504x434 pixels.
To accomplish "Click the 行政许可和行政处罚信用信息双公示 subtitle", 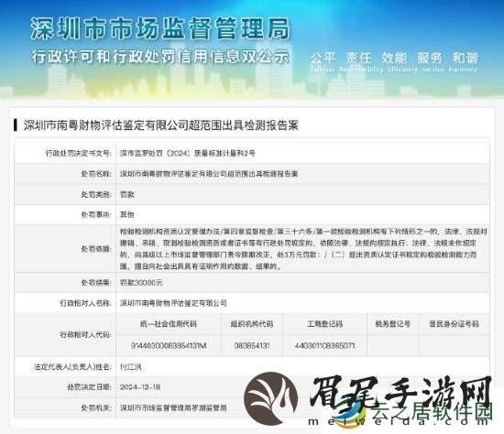I will [160, 57].
